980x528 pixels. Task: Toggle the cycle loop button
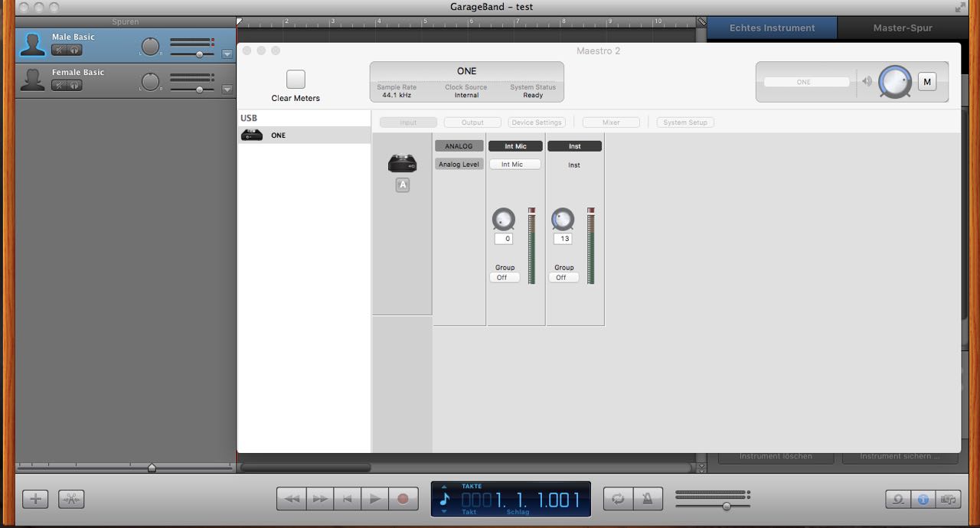618,499
